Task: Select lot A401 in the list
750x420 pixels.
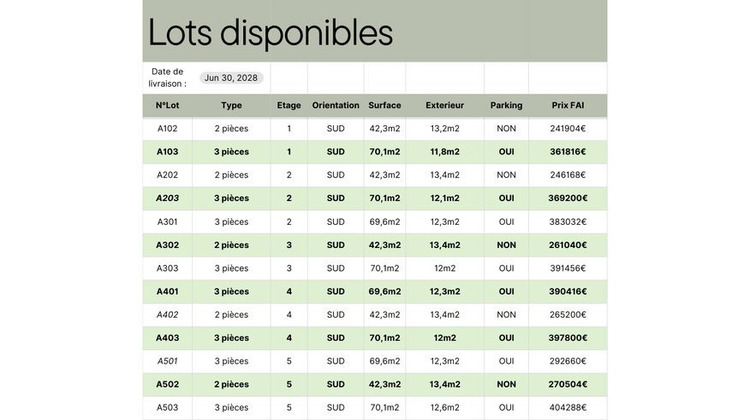Action: [167, 291]
